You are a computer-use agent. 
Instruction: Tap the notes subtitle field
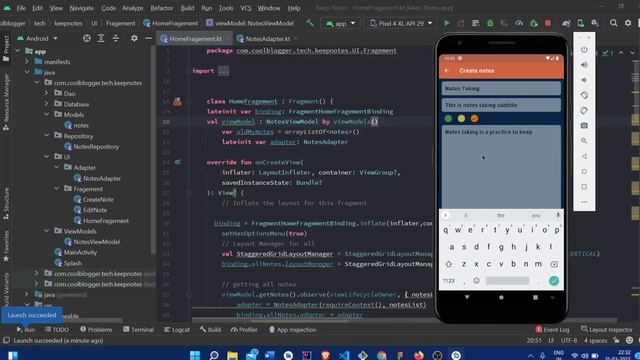501,105
